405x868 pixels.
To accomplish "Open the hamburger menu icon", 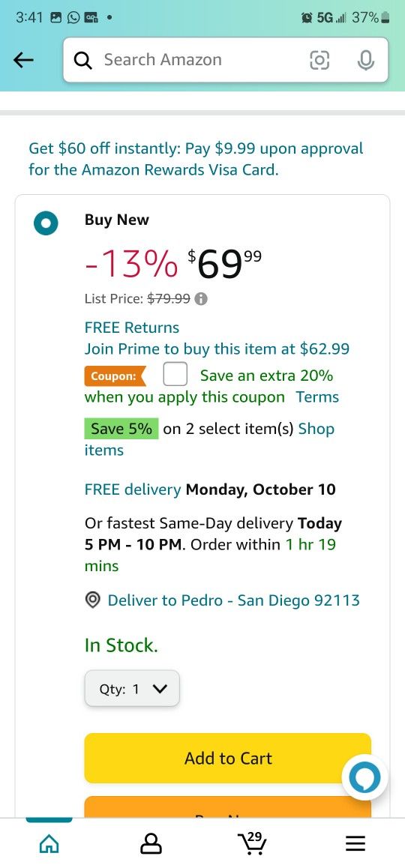I will pos(355,843).
